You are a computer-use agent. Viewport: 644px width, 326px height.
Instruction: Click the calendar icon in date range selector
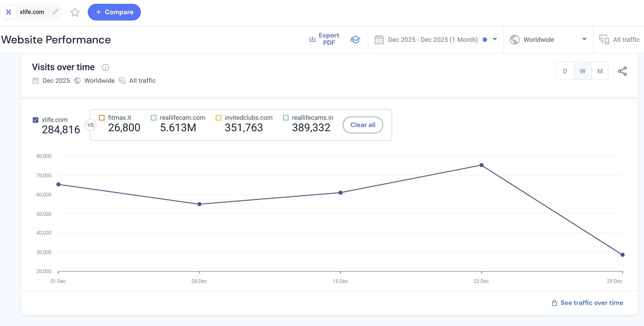click(379, 40)
